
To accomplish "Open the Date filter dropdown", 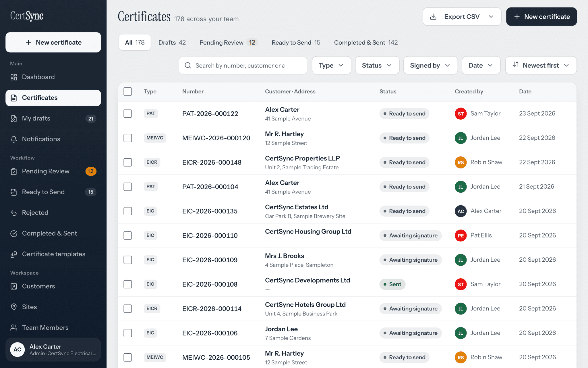I will click(481, 66).
